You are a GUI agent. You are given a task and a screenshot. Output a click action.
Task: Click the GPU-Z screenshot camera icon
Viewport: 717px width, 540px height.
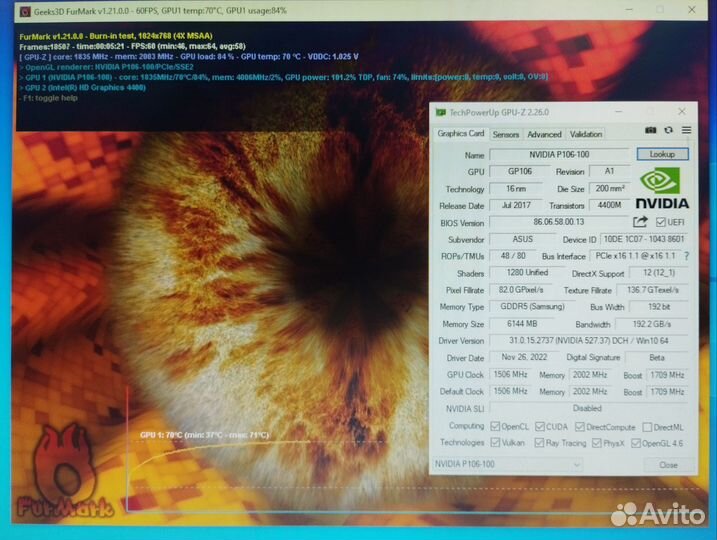pyautogui.click(x=651, y=130)
